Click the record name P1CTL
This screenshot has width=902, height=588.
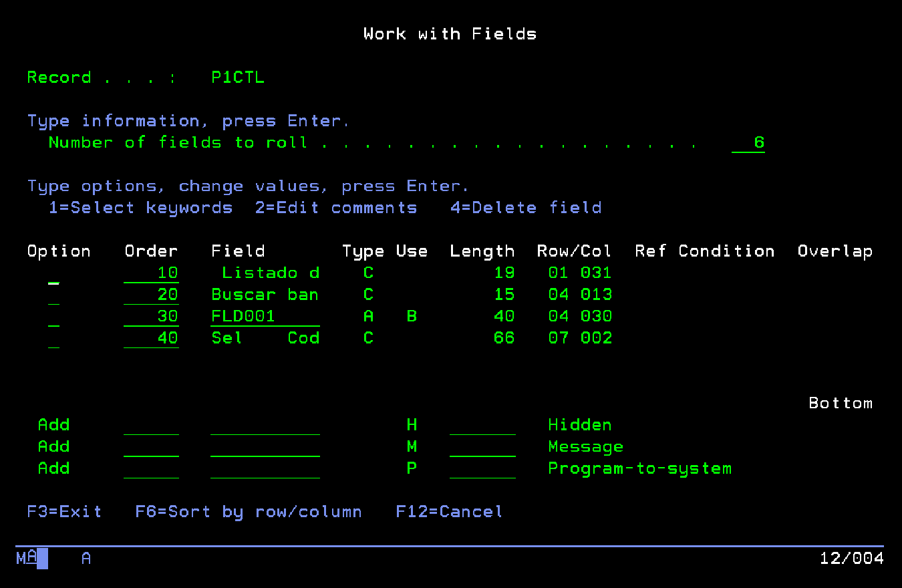click(x=237, y=77)
